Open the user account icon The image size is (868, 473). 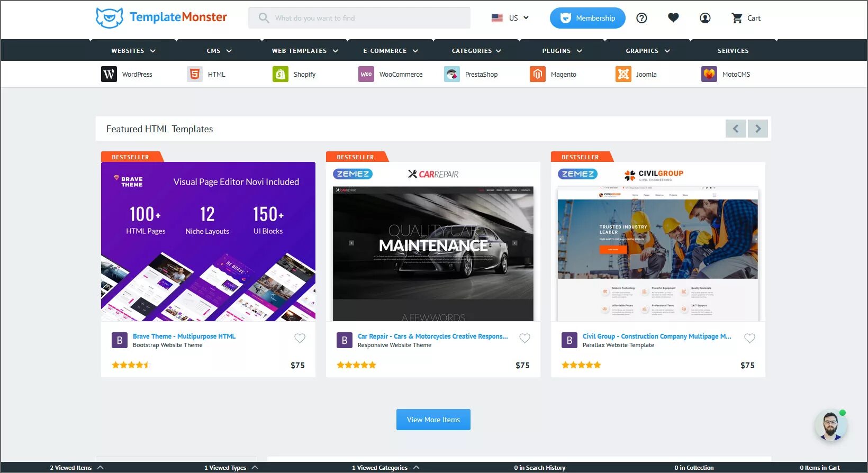pyautogui.click(x=705, y=18)
